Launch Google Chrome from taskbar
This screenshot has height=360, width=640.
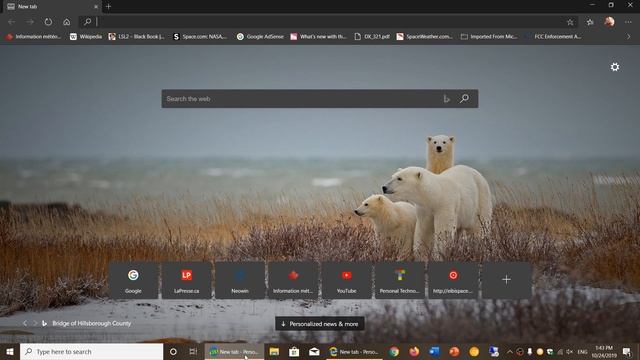click(394, 352)
